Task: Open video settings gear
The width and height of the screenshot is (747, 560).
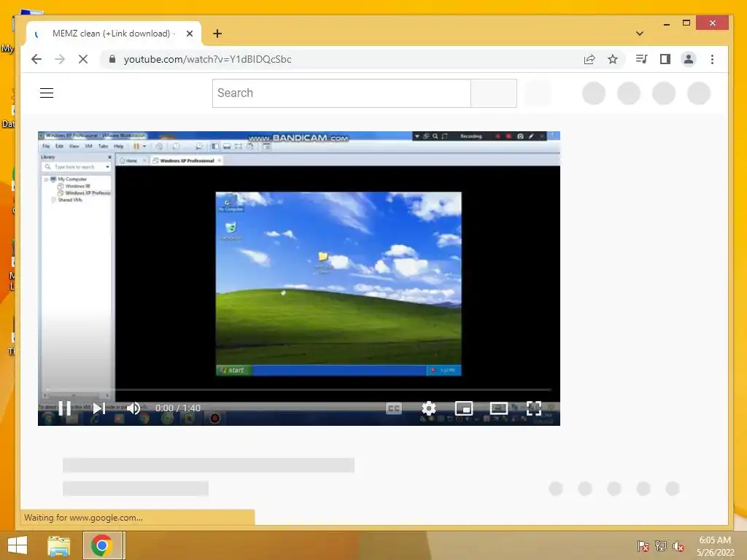Action: click(x=429, y=408)
